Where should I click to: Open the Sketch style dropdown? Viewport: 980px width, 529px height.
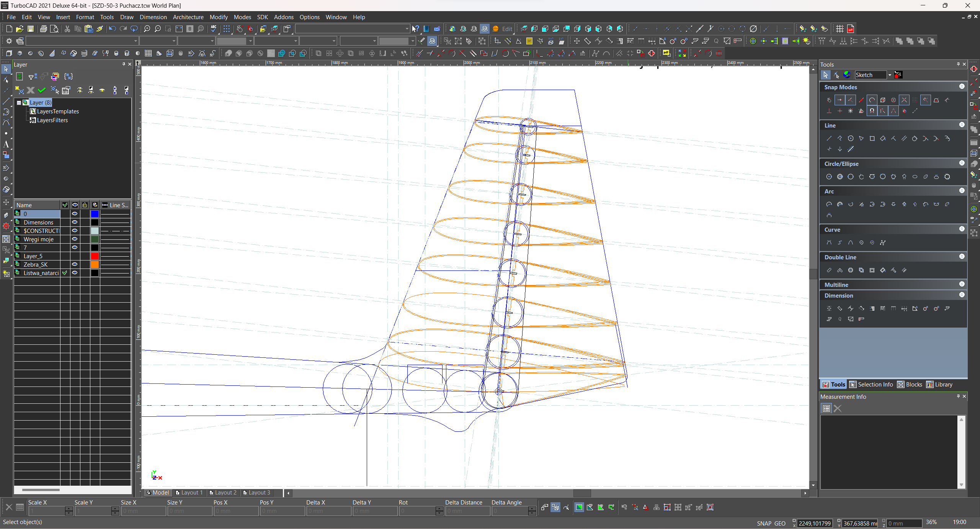[x=889, y=75]
